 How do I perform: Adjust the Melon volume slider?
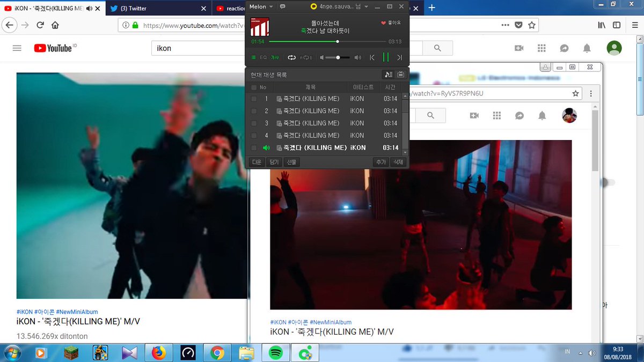pos(337,57)
